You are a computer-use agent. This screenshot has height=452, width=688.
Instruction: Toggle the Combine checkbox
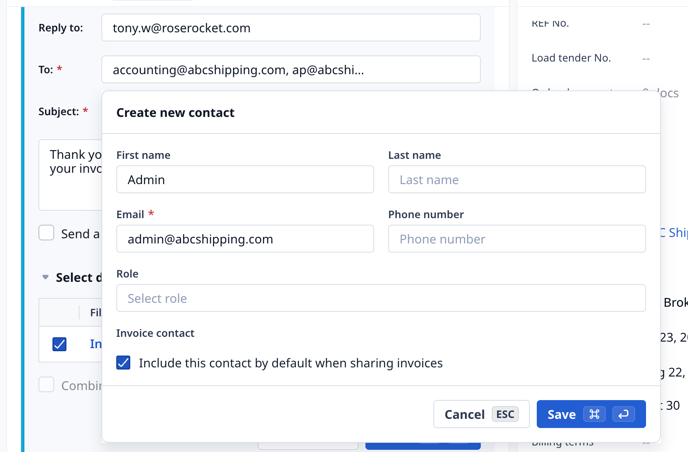[46, 385]
